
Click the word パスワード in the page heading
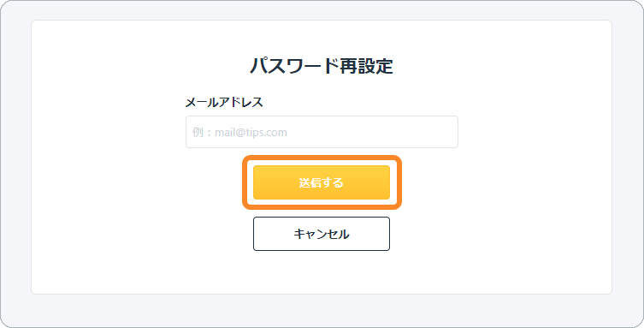(x=289, y=66)
